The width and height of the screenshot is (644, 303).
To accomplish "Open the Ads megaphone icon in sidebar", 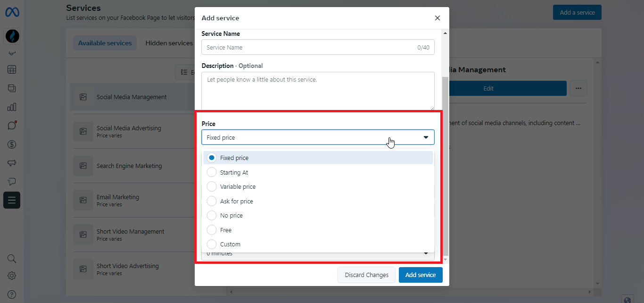I will [x=12, y=163].
